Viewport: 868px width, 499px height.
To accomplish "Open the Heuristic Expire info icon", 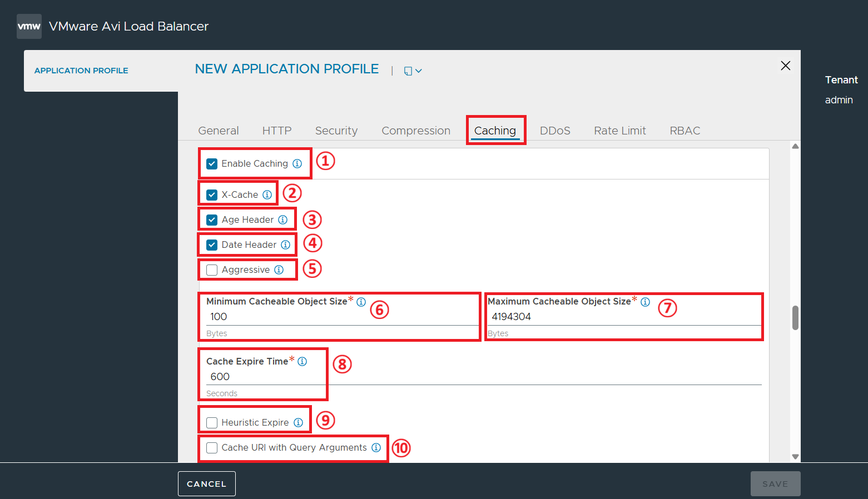I will (299, 422).
